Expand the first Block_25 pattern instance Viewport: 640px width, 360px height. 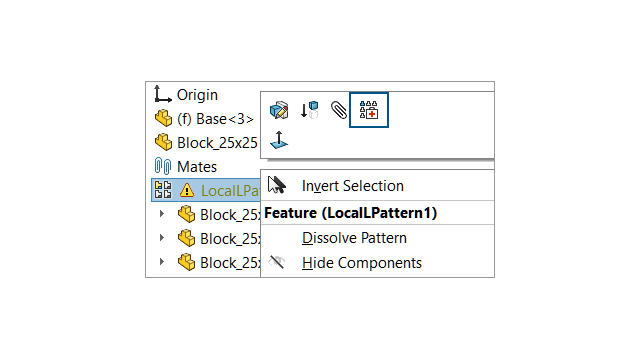coord(162,214)
